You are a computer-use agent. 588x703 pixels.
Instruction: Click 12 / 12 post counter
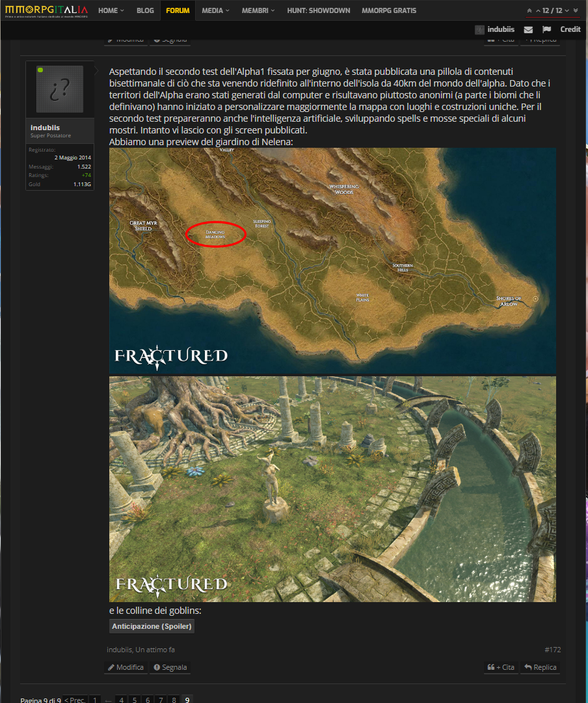[552, 10]
